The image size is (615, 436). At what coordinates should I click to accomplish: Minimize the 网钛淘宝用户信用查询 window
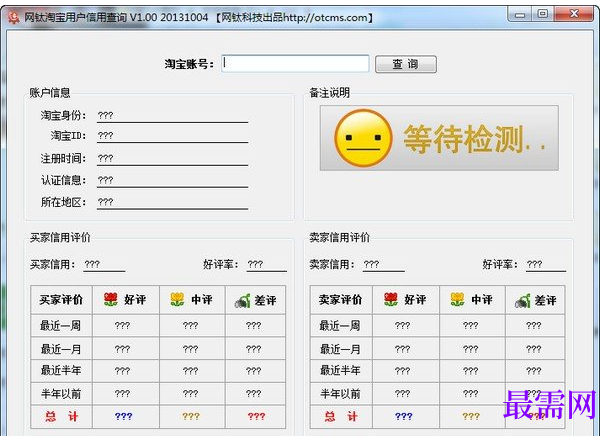point(520,15)
